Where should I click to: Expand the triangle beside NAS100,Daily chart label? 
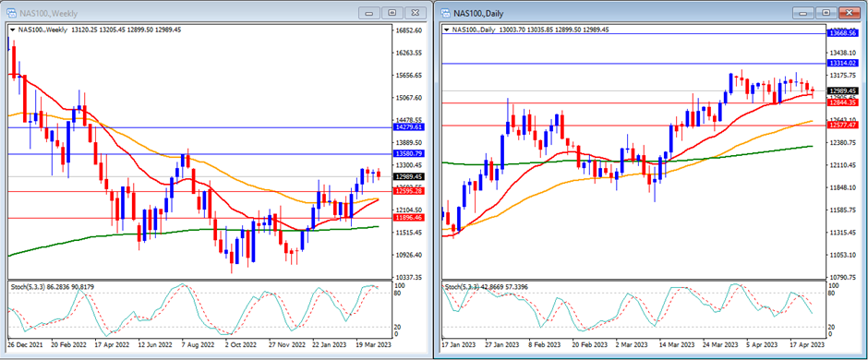click(447, 30)
